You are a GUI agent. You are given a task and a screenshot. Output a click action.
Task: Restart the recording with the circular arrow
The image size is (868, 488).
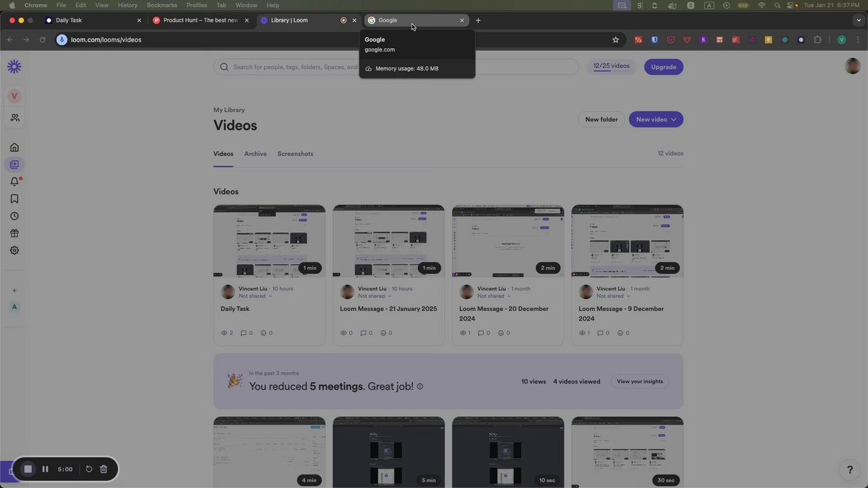[89, 469]
